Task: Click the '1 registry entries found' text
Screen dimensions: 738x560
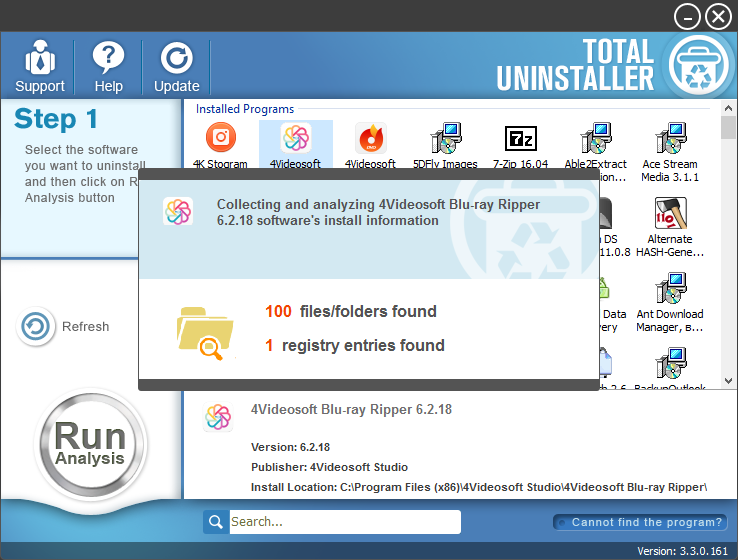Action: click(x=355, y=345)
